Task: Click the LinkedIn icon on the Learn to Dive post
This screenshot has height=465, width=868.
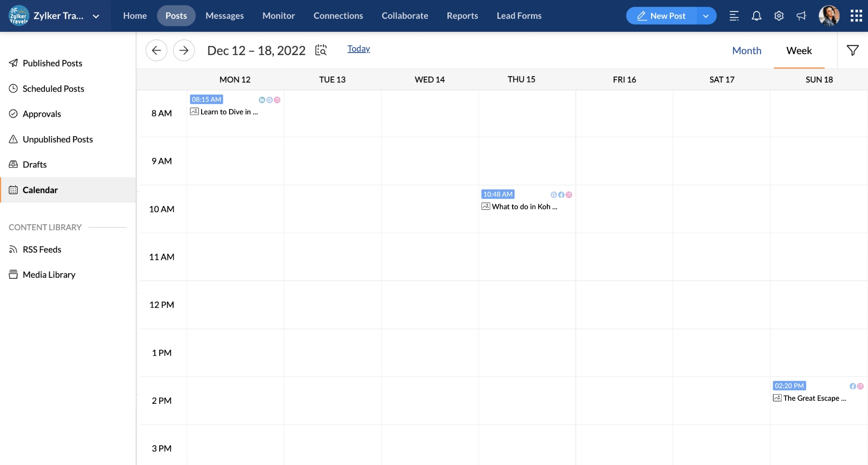Action: 262,100
